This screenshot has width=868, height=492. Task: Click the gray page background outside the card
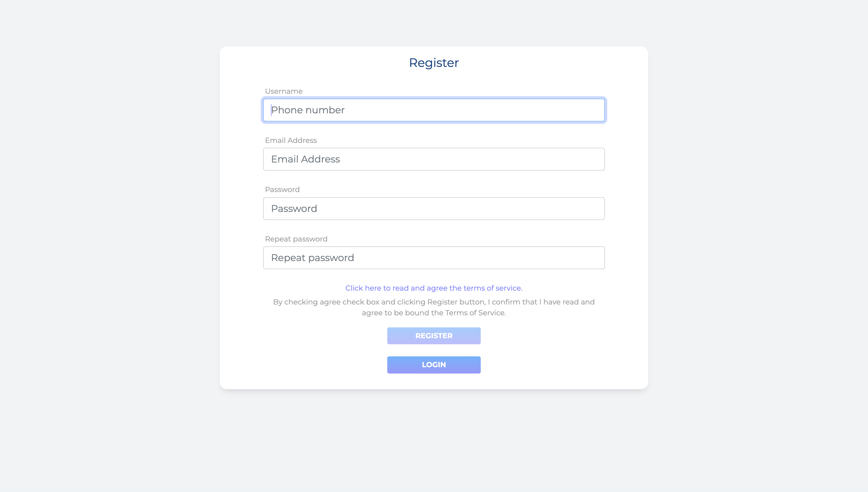click(x=101, y=237)
